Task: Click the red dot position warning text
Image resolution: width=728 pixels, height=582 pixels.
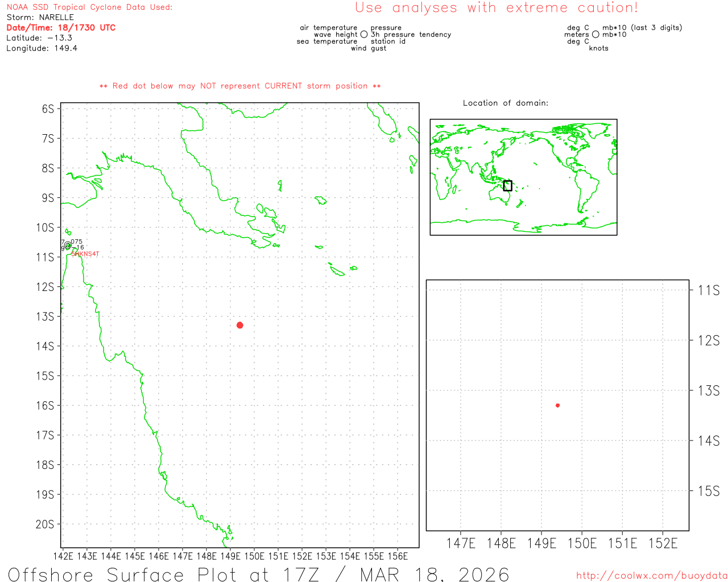Action: (240, 86)
